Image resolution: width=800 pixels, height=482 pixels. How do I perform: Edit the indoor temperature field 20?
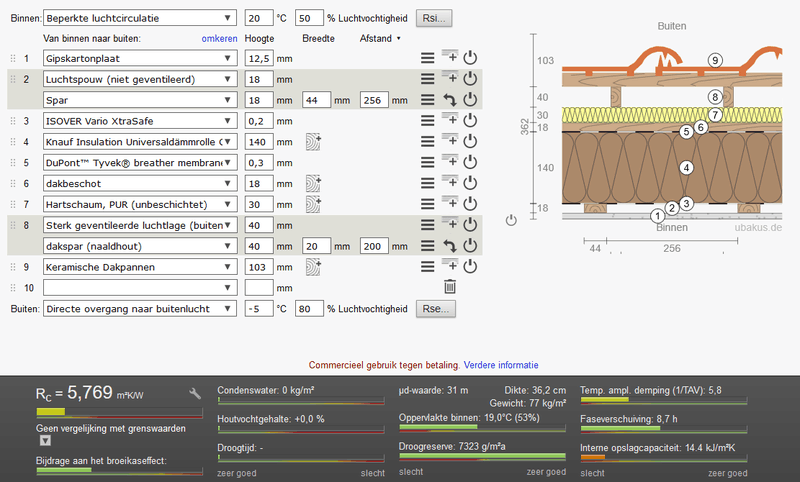pos(259,18)
